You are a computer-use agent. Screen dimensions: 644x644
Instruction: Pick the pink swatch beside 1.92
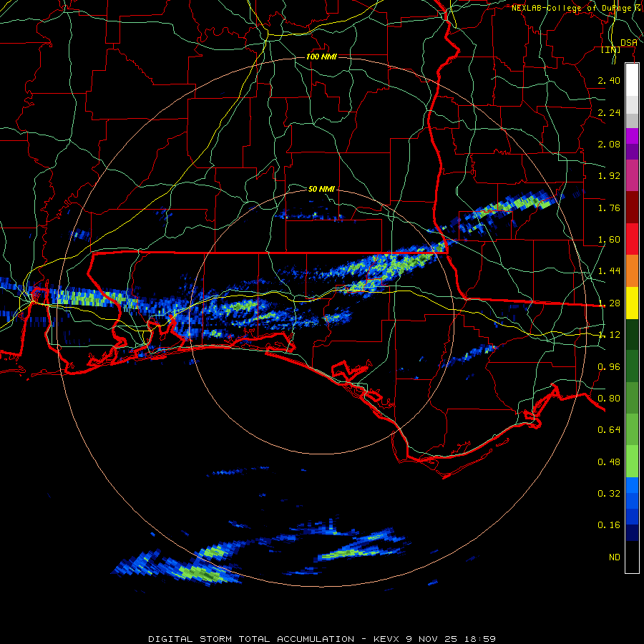point(632,175)
